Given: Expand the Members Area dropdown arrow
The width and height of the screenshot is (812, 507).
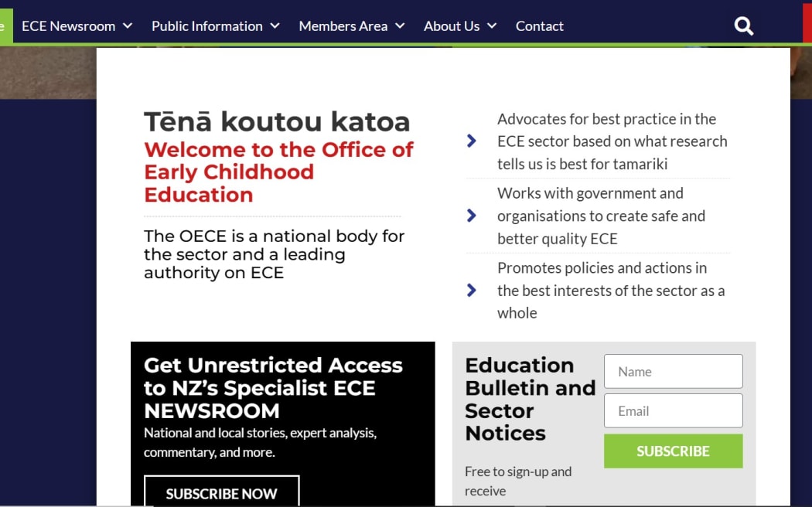Looking at the screenshot, I should (x=400, y=26).
